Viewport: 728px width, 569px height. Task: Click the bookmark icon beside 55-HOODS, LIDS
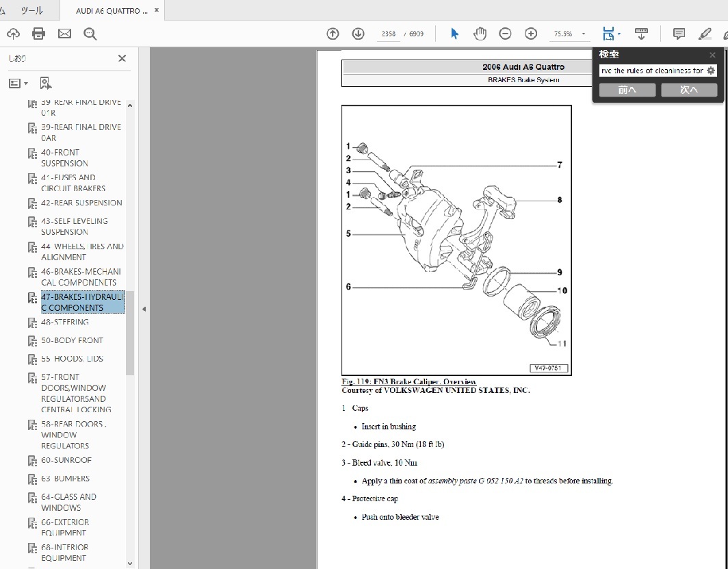click(33, 359)
